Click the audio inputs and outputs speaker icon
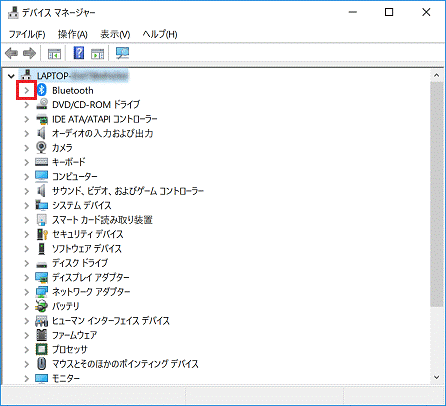 tap(41, 133)
